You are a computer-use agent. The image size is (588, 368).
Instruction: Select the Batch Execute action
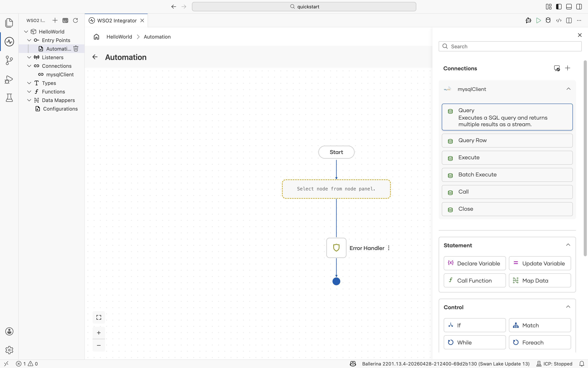(507, 175)
